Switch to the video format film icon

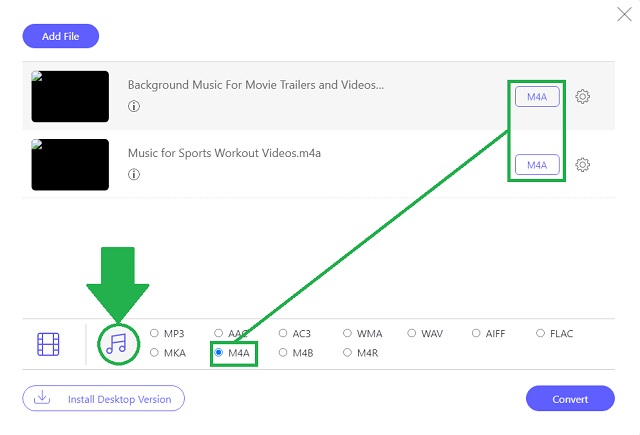48,344
